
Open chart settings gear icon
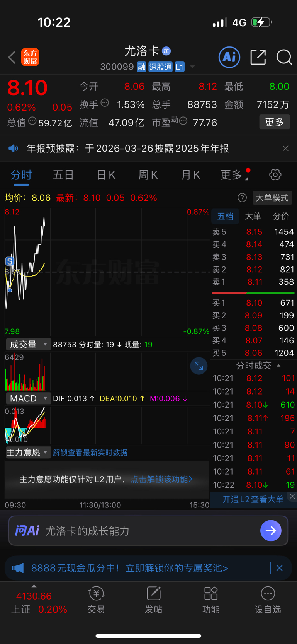click(275, 175)
